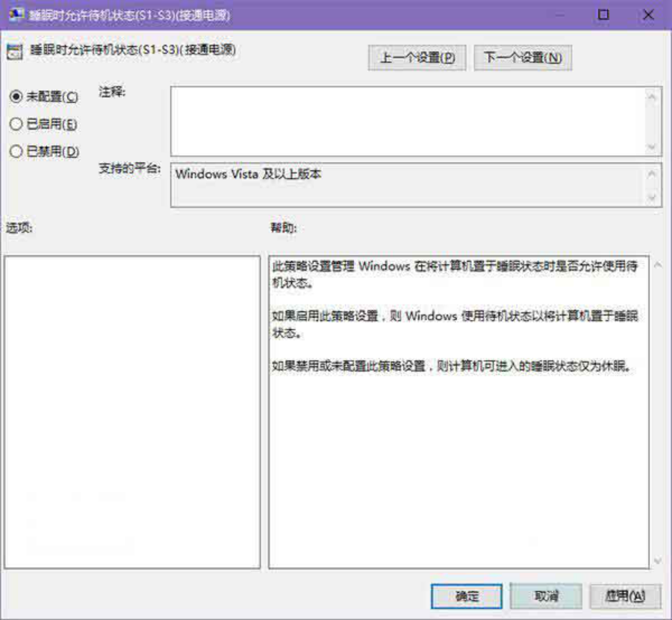672x620 pixels.
Task: Click inside the 注释 text box
Action: (x=407, y=121)
